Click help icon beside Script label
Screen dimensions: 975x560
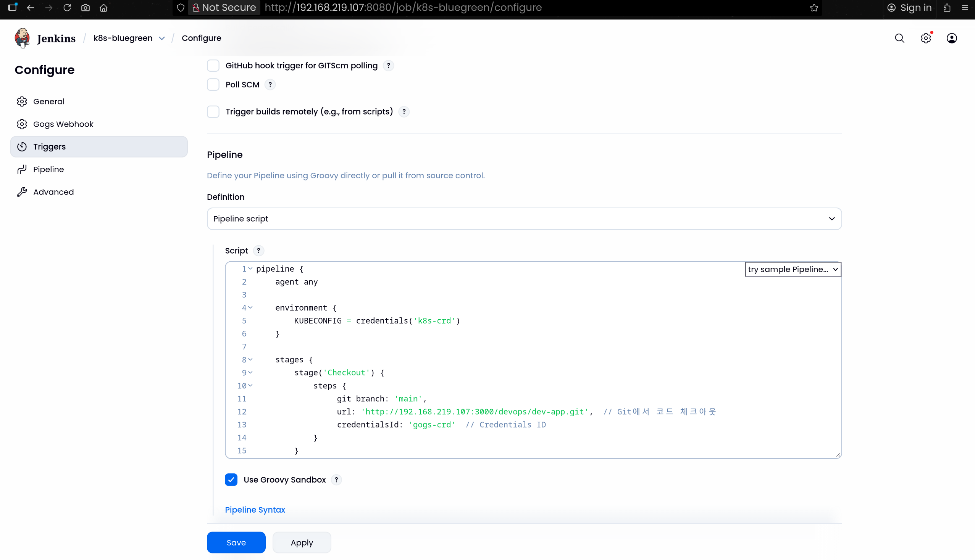(258, 251)
